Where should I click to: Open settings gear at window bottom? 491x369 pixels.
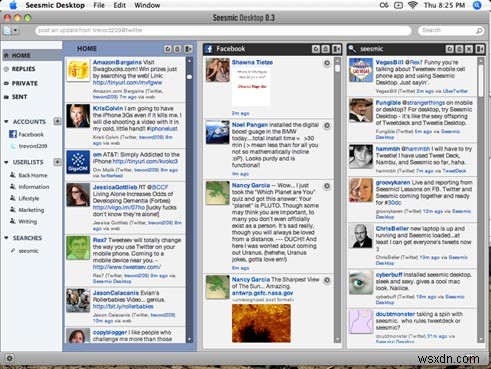[x=9, y=359]
